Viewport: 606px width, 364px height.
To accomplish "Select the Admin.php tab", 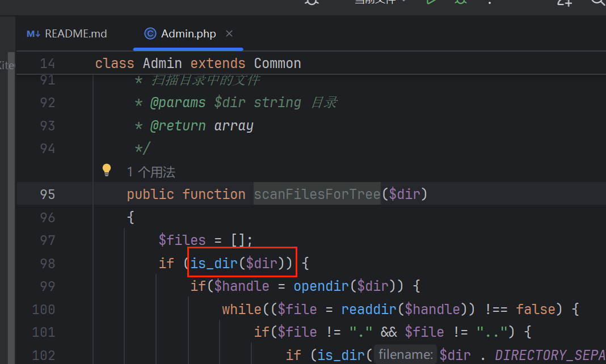I will [x=188, y=33].
